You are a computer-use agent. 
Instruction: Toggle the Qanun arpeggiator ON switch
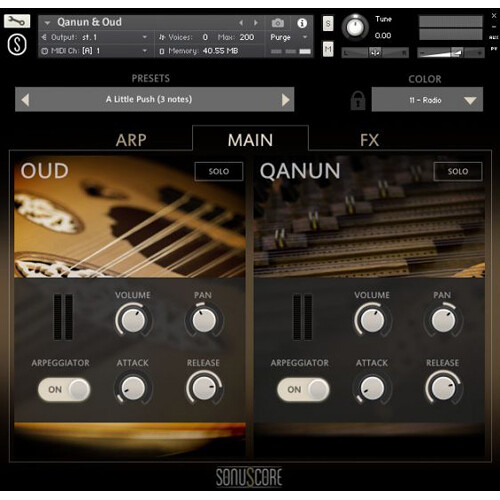pyautogui.click(x=303, y=389)
